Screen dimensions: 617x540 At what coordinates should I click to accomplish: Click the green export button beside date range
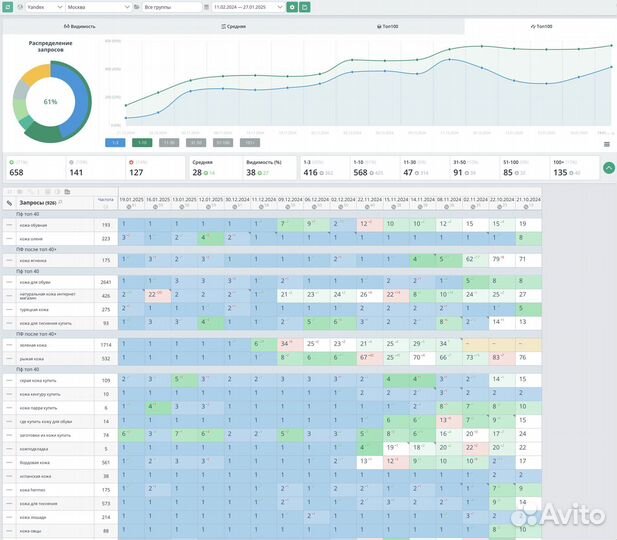305,6
